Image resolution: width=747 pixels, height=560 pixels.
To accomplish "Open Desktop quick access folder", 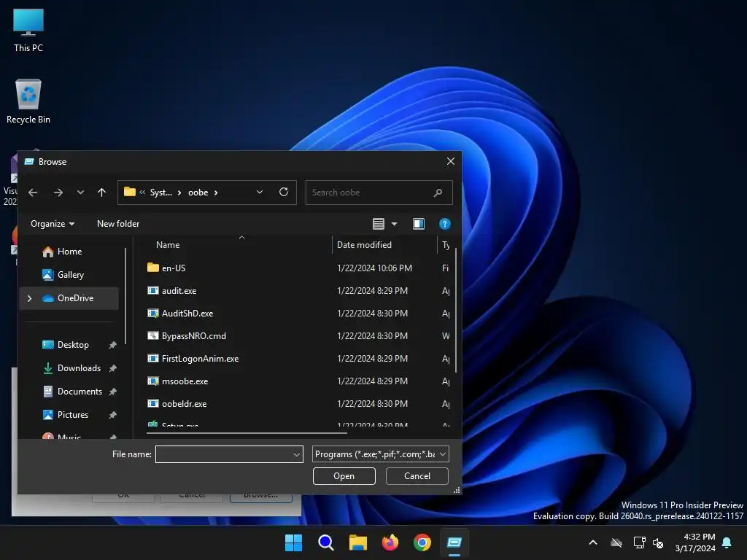I will click(72, 345).
